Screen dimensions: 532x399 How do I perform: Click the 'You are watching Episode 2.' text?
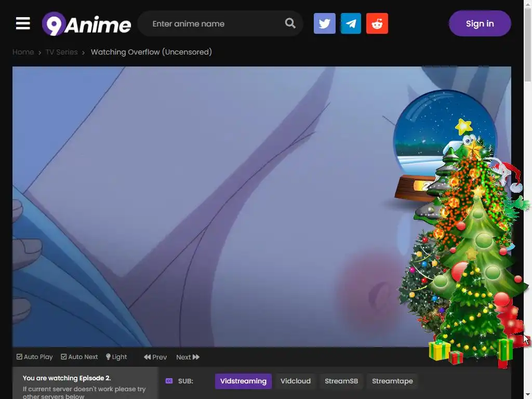(x=67, y=378)
